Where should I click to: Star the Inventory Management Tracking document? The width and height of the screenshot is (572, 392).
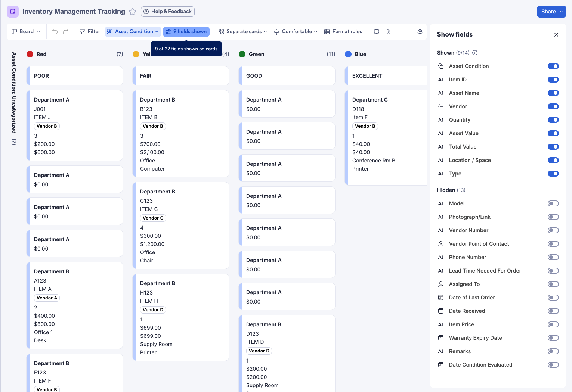click(x=133, y=12)
